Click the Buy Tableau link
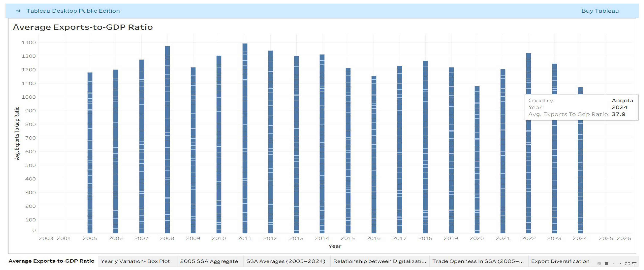This screenshot has height=270, width=644. click(600, 11)
